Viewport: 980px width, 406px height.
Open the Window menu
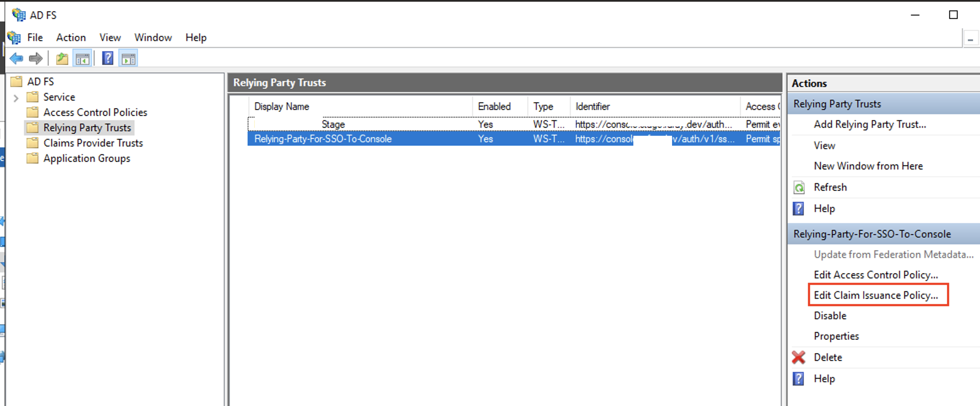pyautogui.click(x=153, y=37)
